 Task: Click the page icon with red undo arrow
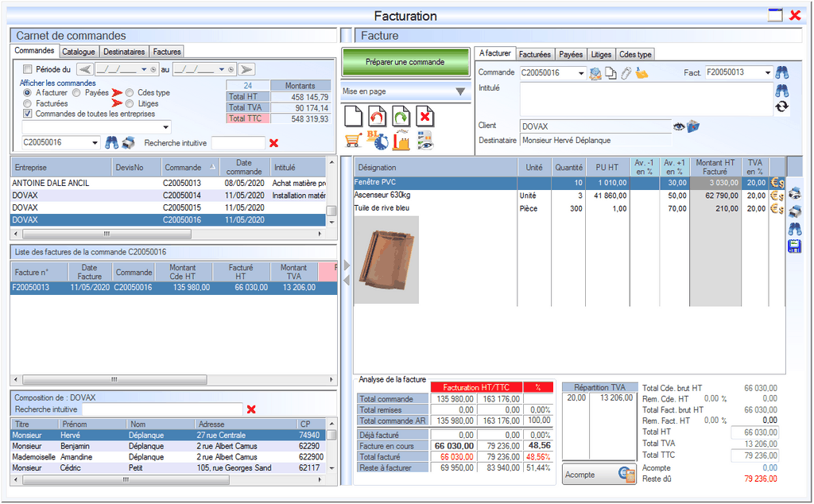(378, 116)
